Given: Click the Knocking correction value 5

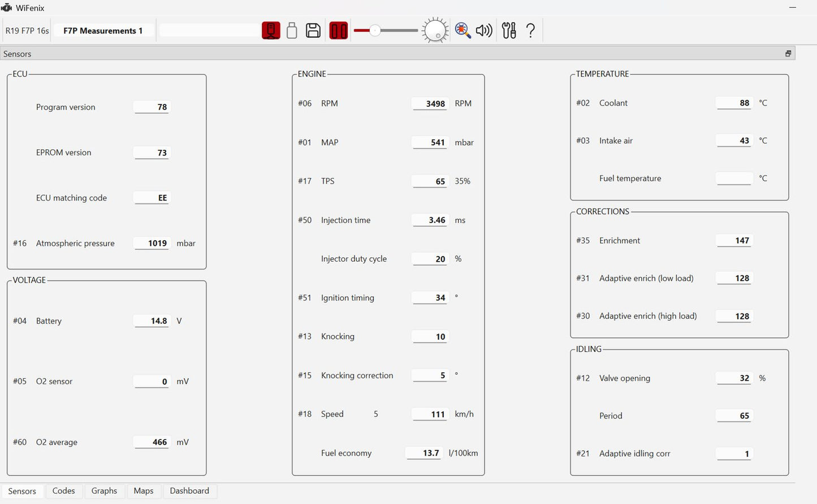Looking at the screenshot, I should pos(430,375).
